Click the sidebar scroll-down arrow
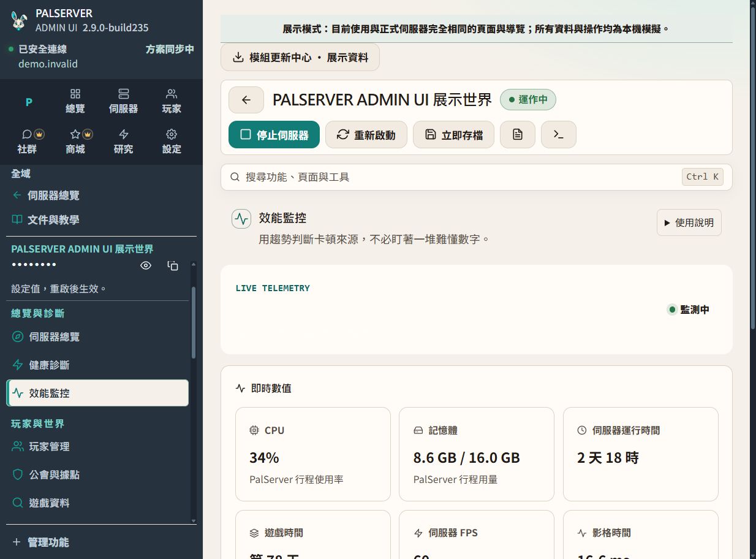 [194, 520]
